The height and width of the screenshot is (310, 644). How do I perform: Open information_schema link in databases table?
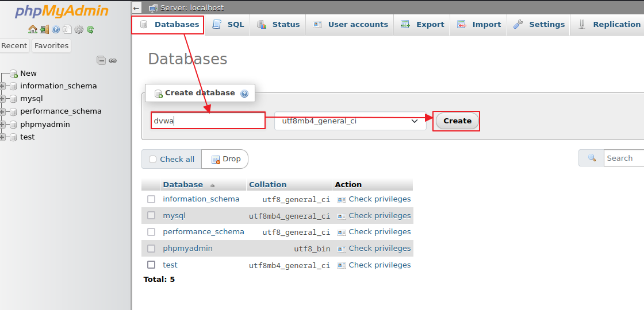201,199
